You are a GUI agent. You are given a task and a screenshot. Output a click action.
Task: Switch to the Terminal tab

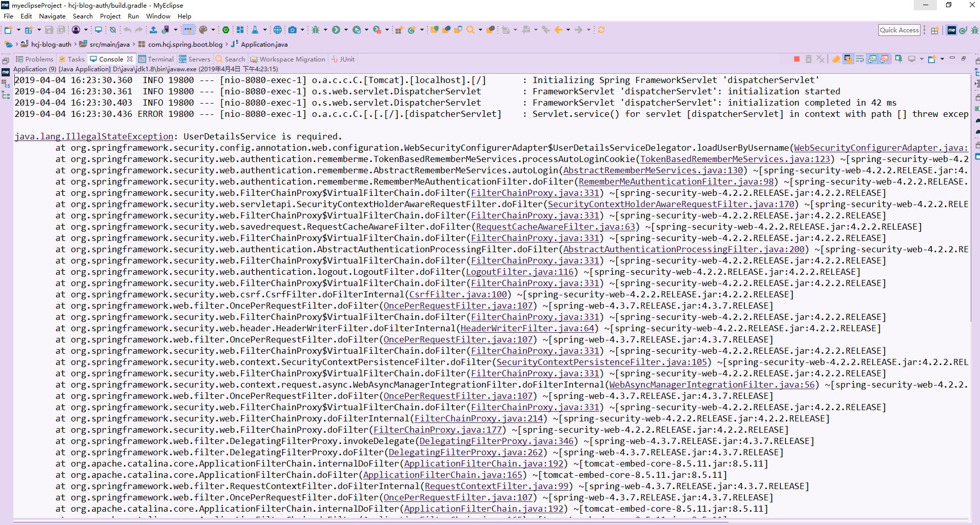click(x=156, y=59)
